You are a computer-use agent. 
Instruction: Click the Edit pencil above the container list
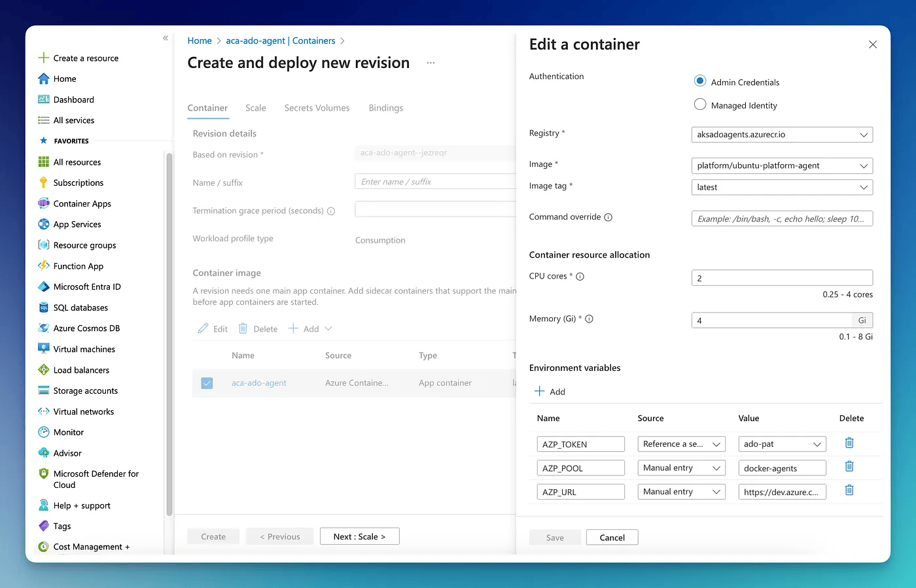(x=212, y=328)
